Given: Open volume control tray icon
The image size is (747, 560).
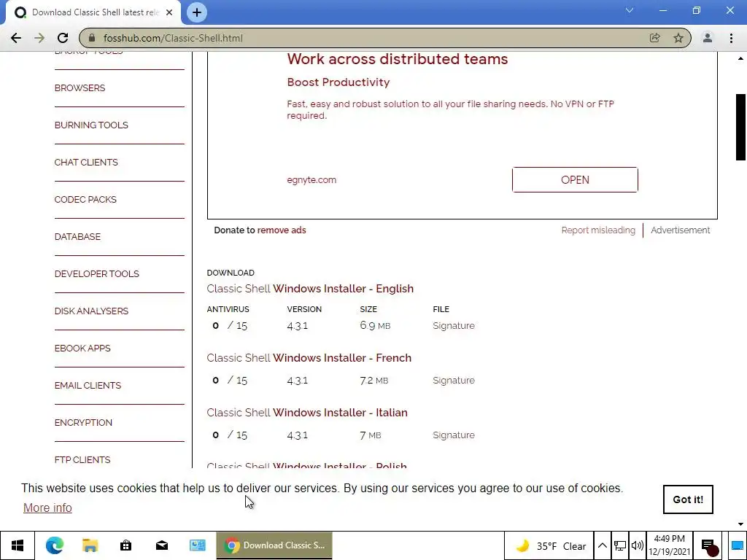Looking at the screenshot, I should tap(637, 546).
